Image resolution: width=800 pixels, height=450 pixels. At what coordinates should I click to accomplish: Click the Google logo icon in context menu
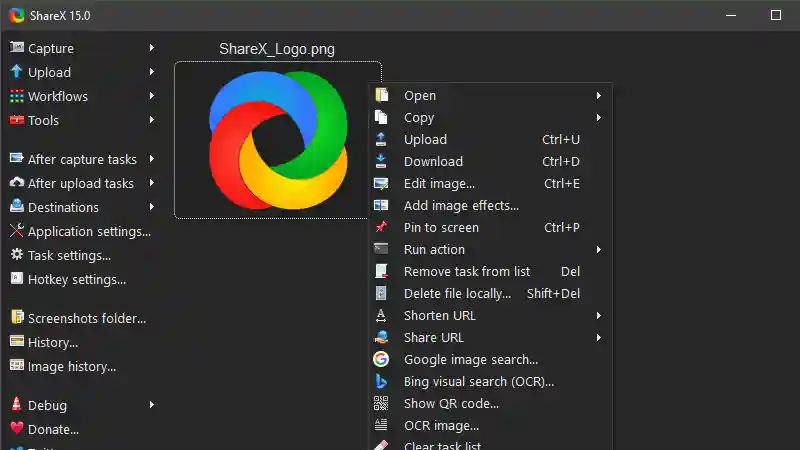point(381,359)
